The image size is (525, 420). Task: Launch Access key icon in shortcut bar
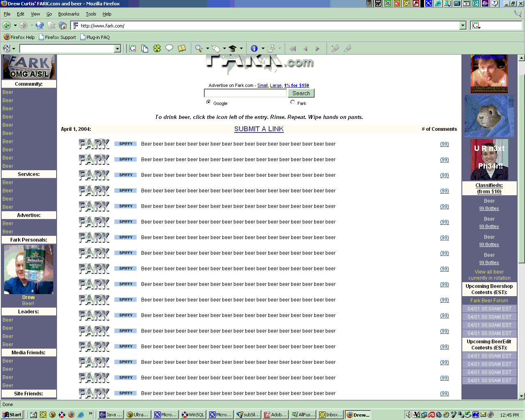[416, 3]
